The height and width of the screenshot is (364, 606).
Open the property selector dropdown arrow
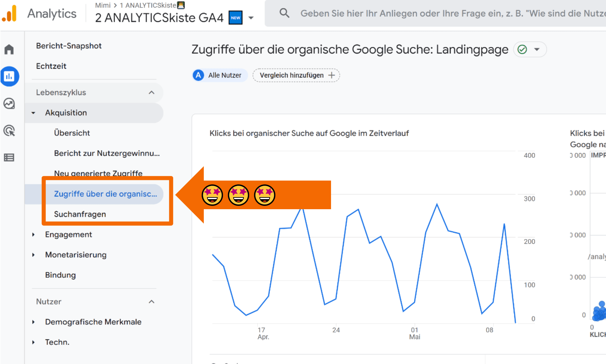coord(251,18)
